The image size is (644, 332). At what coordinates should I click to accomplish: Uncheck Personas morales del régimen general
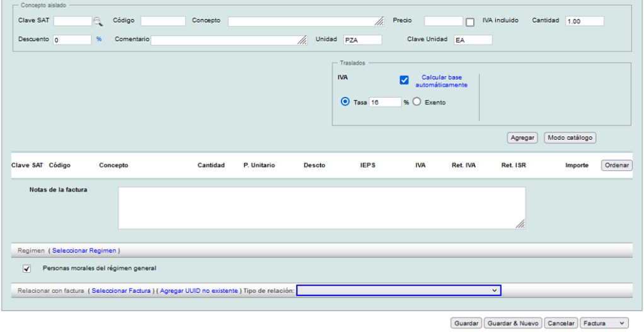[x=26, y=268]
